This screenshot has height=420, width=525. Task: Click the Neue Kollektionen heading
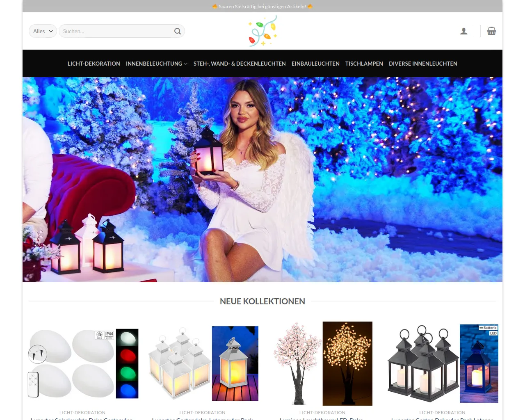point(262,301)
